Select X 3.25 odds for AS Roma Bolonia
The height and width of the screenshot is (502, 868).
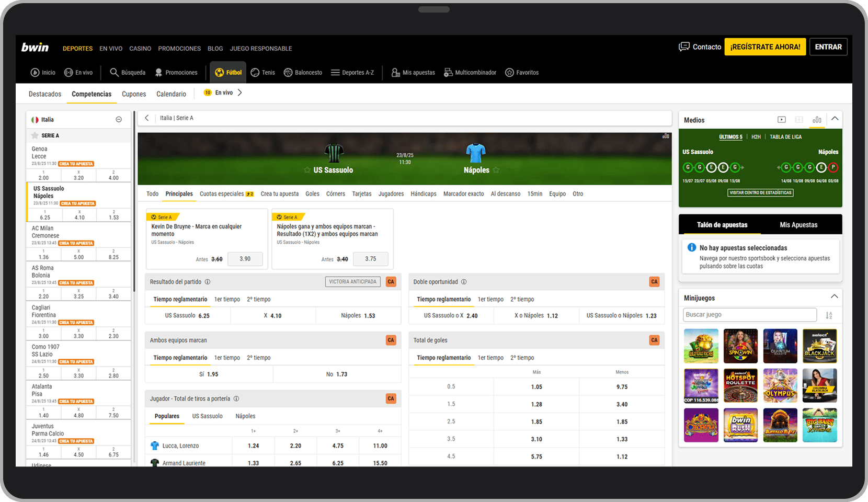(78, 293)
